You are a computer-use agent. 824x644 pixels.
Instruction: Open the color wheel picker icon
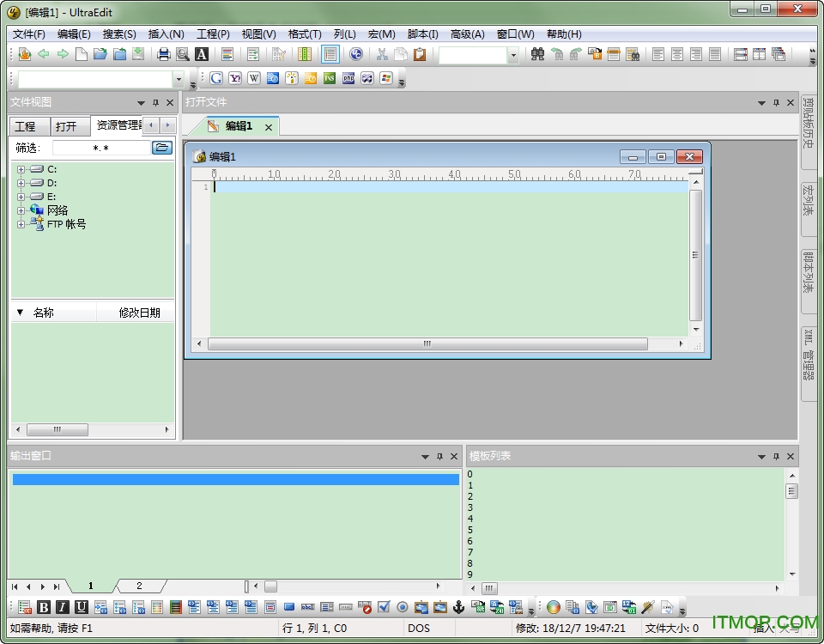[554, 607]
